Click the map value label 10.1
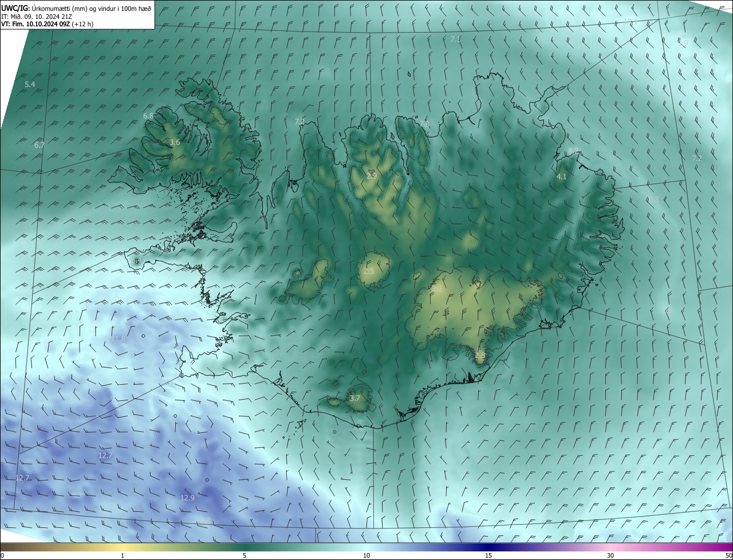The width and height of the screenshot is (733, 560). 630,21
